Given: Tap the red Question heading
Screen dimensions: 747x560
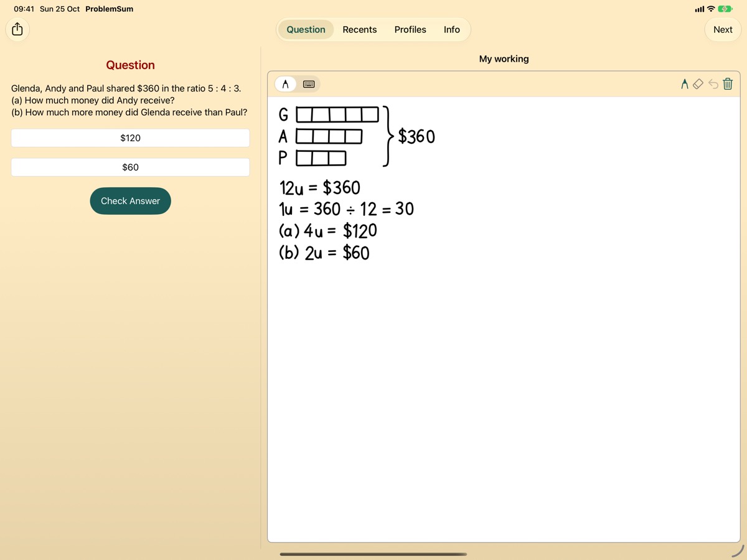Looking at the screenshot, I should click(x=130, y=65).
